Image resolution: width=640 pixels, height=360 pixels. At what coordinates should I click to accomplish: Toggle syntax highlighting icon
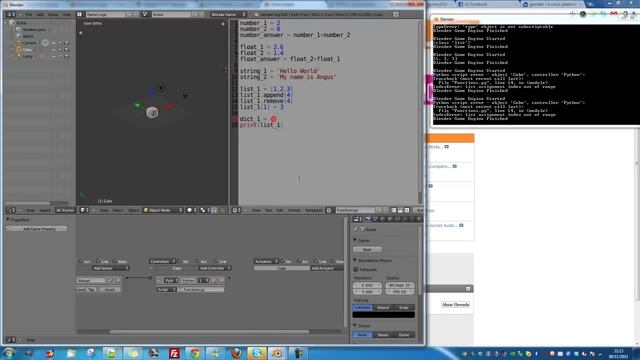coord(407,210)
